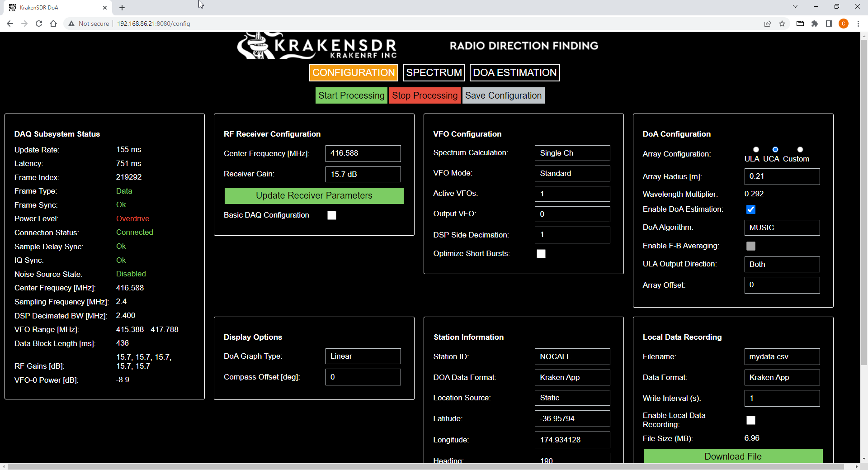Go back to previous page
This screenshot has width=868, height=470.
10,24
